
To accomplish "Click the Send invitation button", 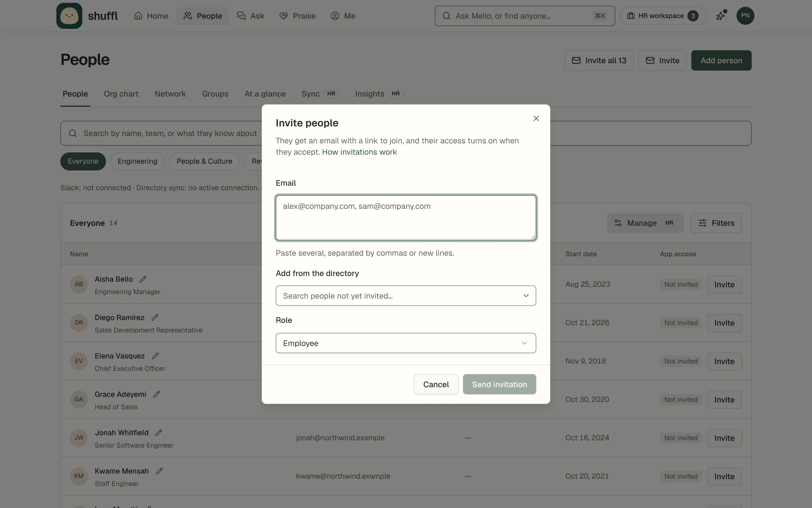I will (x=499, y=384).
